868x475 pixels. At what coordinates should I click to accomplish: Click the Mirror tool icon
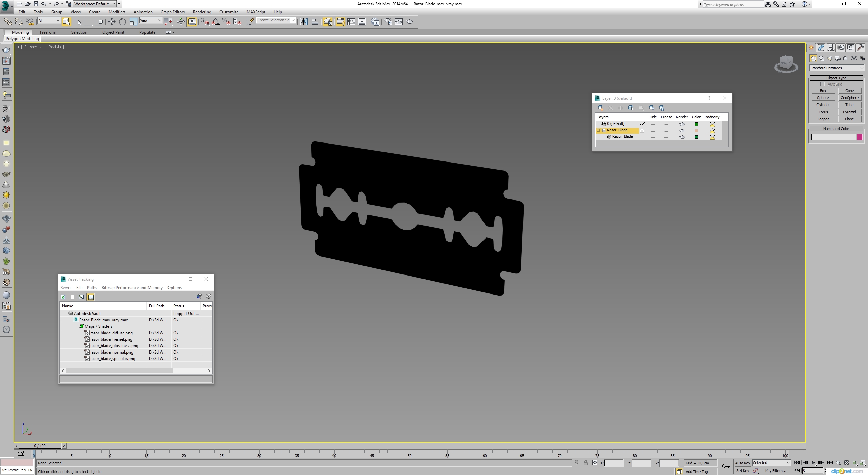click(304, 22)
